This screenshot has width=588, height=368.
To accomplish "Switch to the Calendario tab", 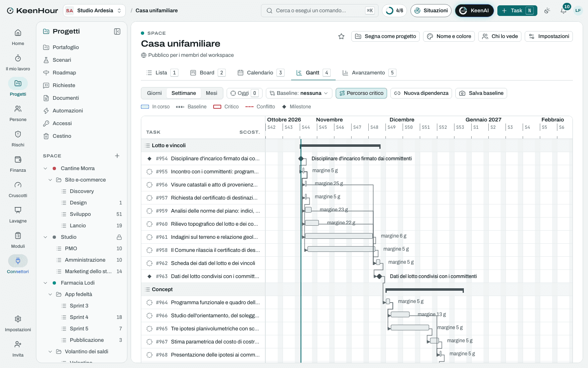I will click(261, 73).
